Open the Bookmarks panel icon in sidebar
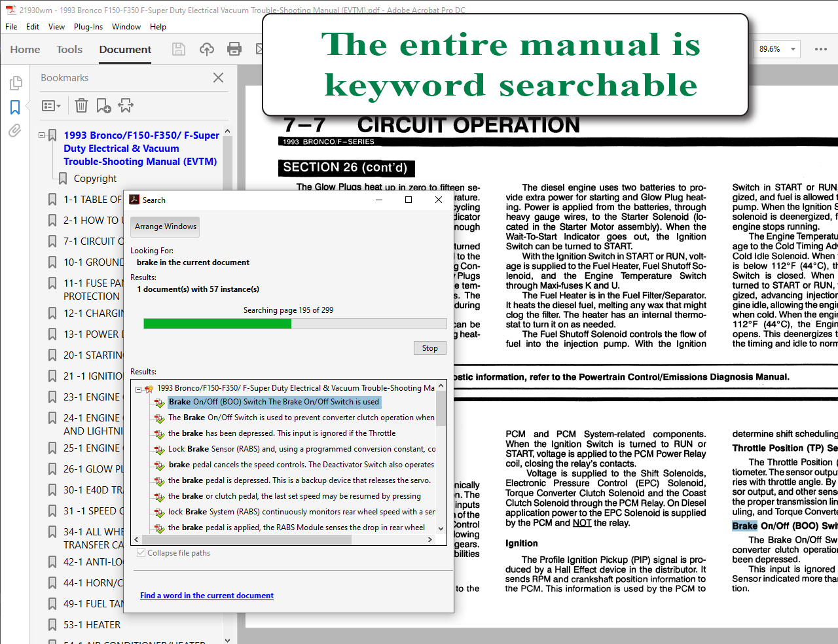 15,107
